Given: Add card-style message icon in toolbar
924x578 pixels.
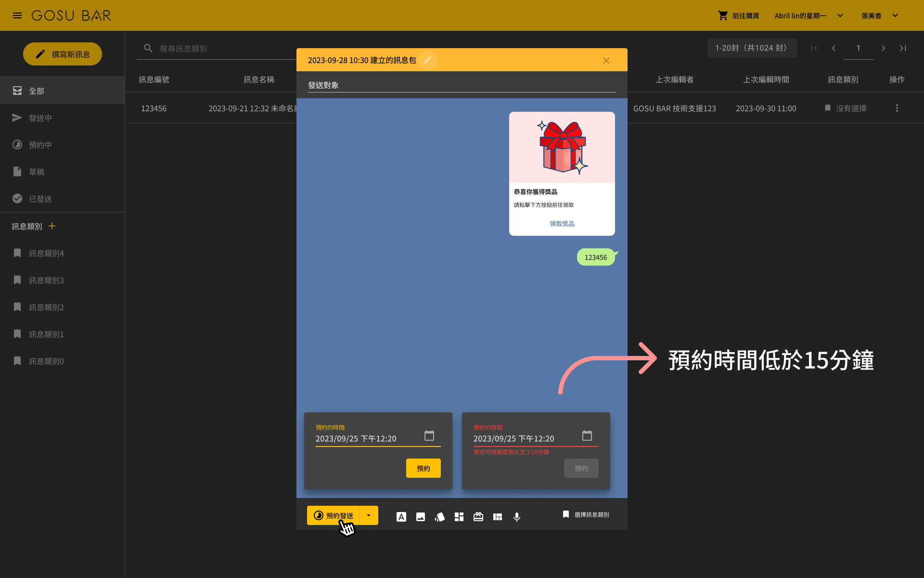Looking at the screenshot, I should click(440, 517).
